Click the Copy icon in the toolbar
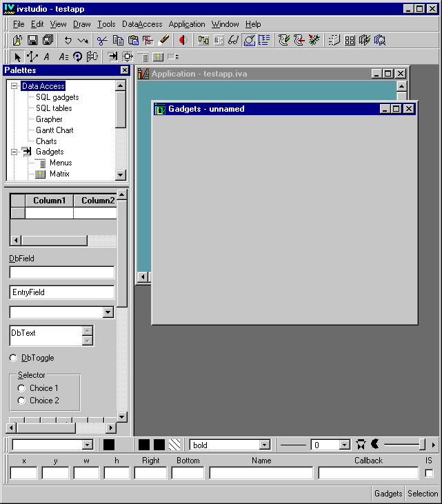Screen dimensions: 442x504 (118, 41)
